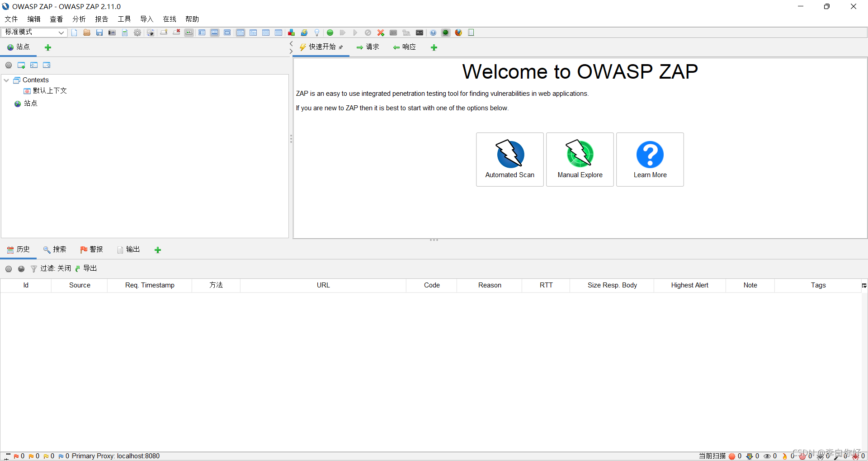
Task: Open the 标准模式 mode dropdown
Action: tap(34, 32)
